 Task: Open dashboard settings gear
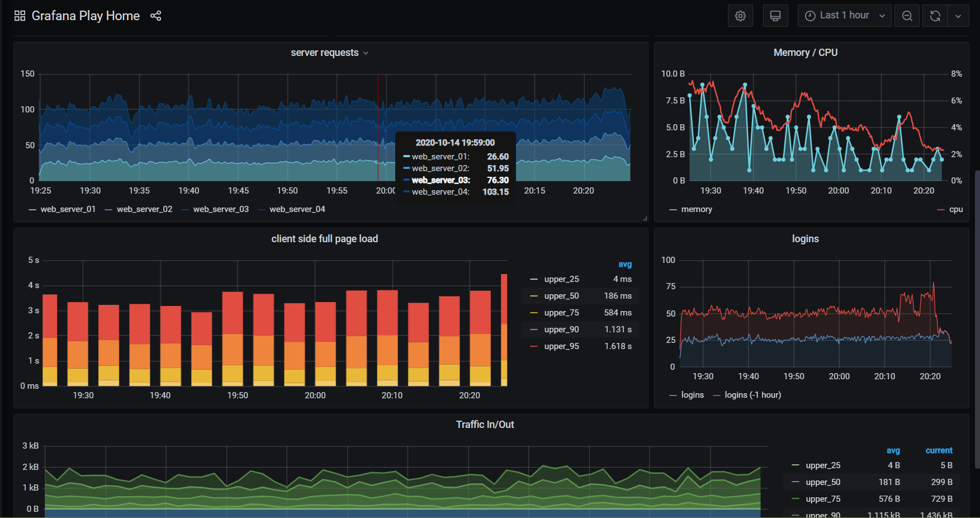click(x=740, y=16)
